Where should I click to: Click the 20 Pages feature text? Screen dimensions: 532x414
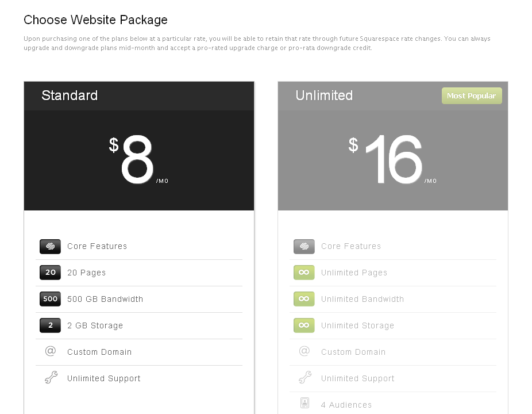pos(86,273)
